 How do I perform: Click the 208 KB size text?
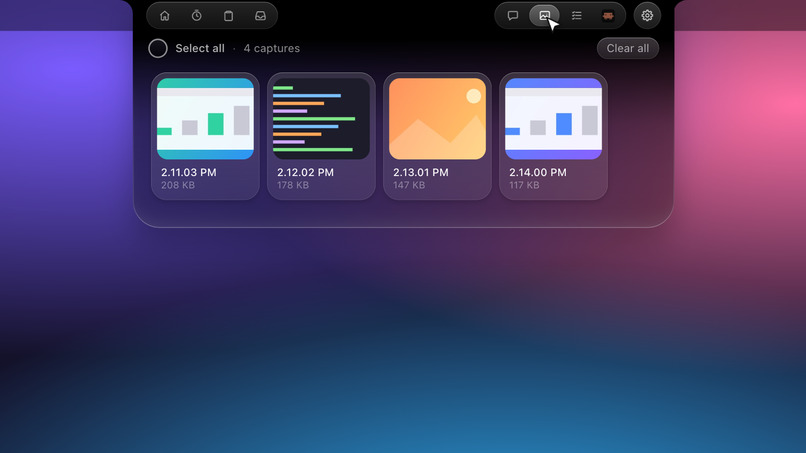pyautogui.click(x=178, y=185)
